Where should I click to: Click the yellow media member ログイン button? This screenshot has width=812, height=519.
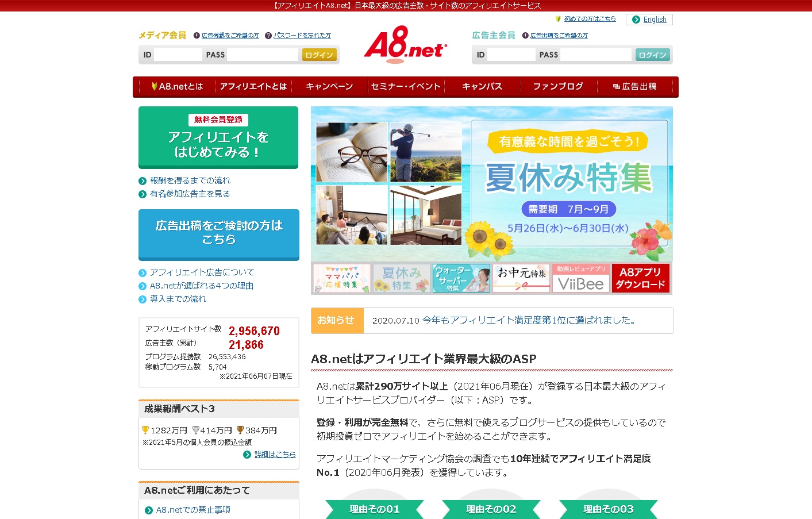click(319, 55)
